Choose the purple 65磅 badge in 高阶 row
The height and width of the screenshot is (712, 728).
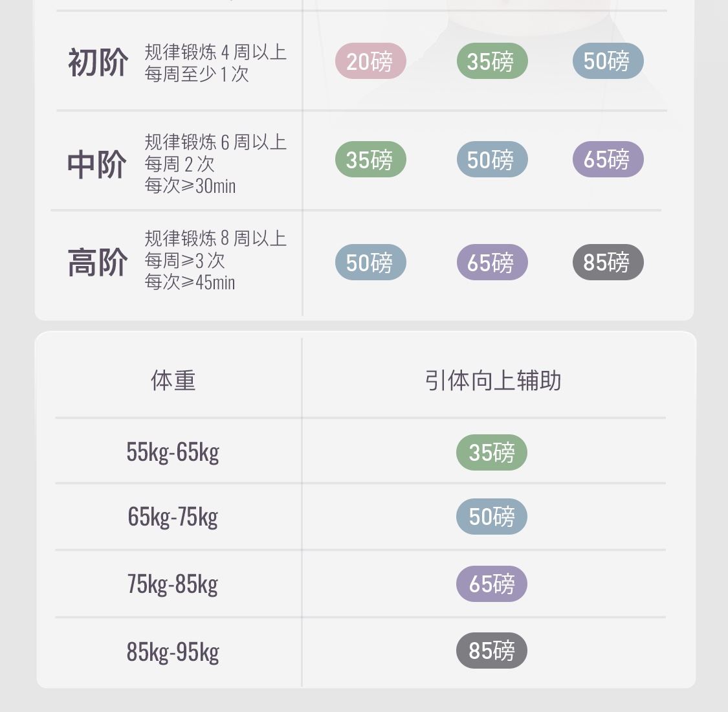(x=492, y=262)
